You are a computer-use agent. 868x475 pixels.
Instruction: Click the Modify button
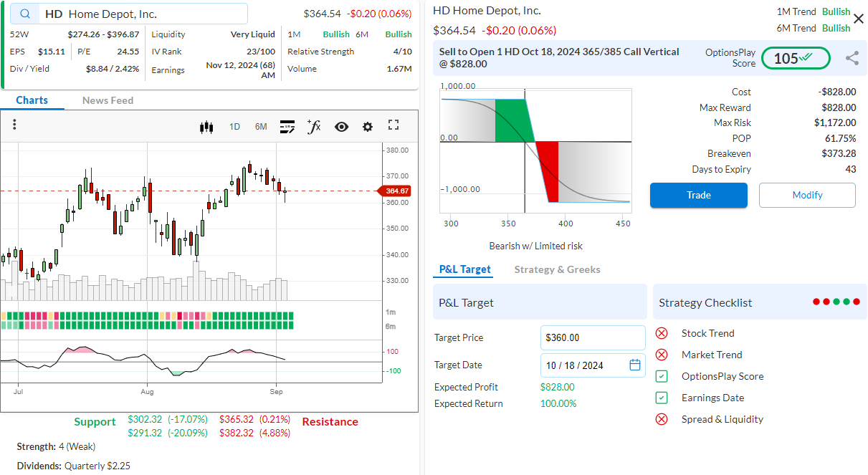(807, 195)
